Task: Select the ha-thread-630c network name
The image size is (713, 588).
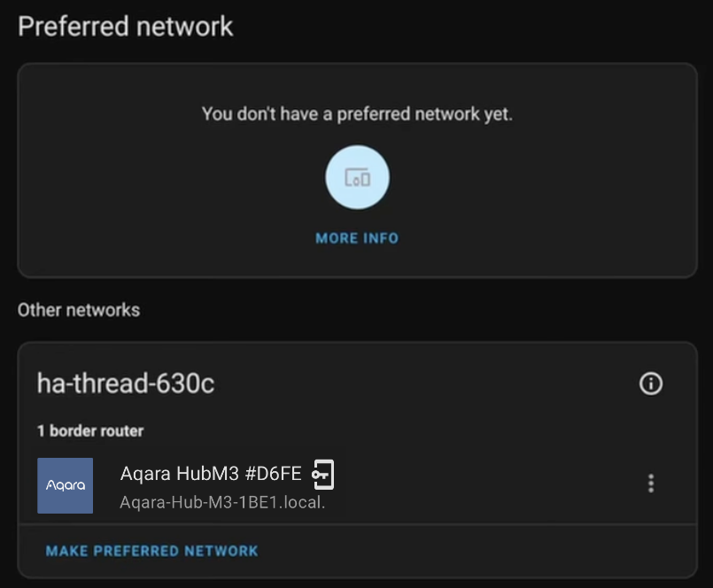Action: 126,383
